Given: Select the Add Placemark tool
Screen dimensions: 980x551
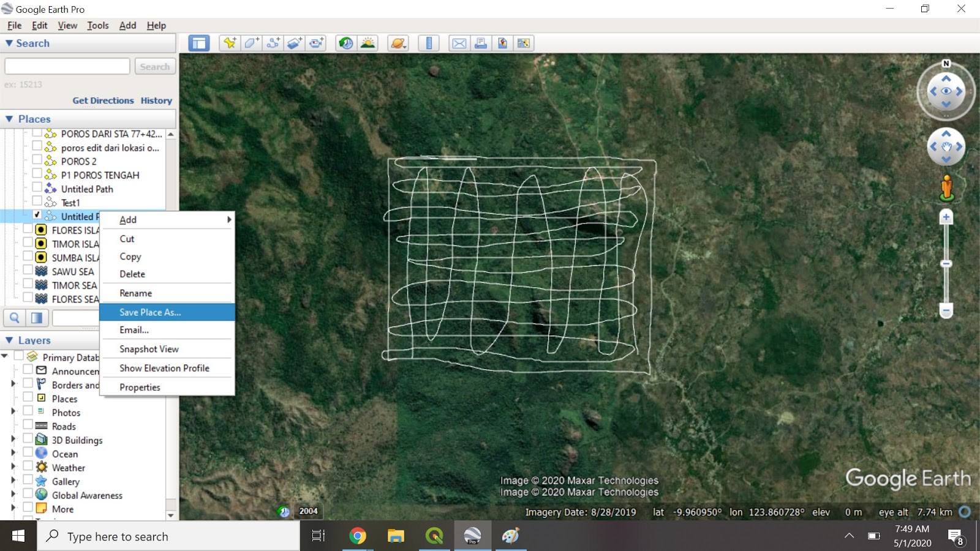Looking at the screenshot, I should coord(230,43).
